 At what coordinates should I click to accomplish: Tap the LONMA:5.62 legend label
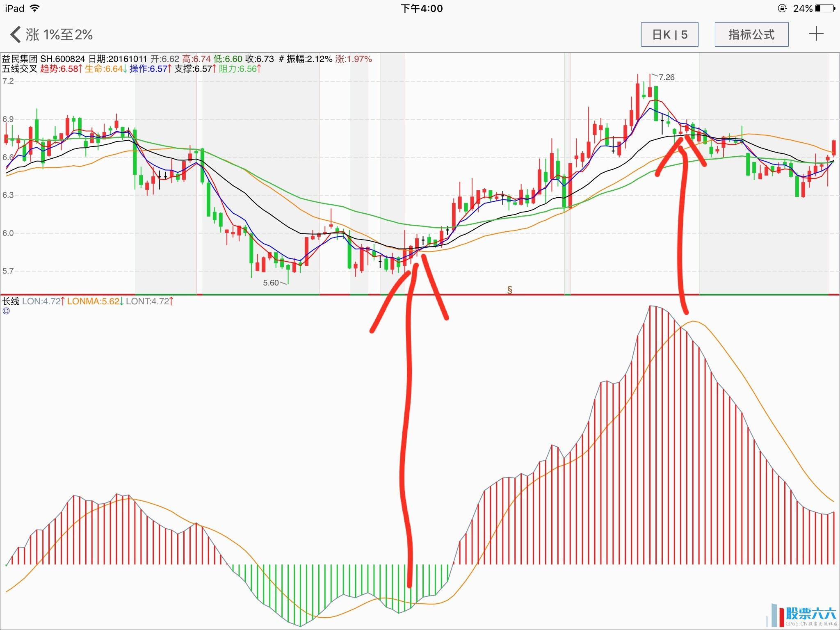click(x=95, y=301)
